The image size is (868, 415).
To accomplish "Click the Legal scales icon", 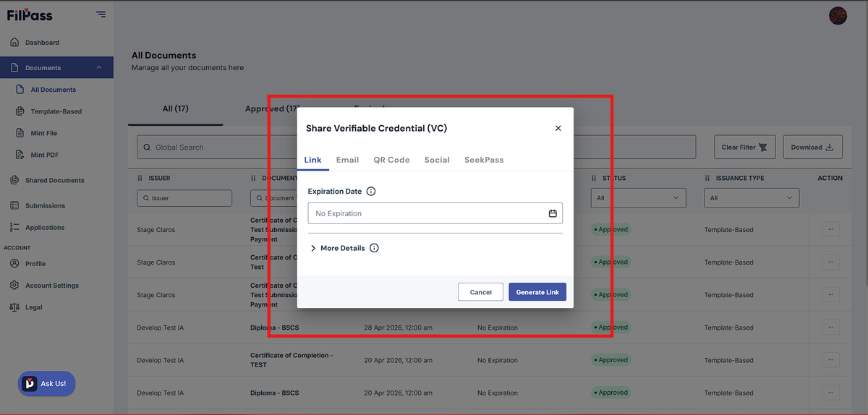I will click(14, 307).
